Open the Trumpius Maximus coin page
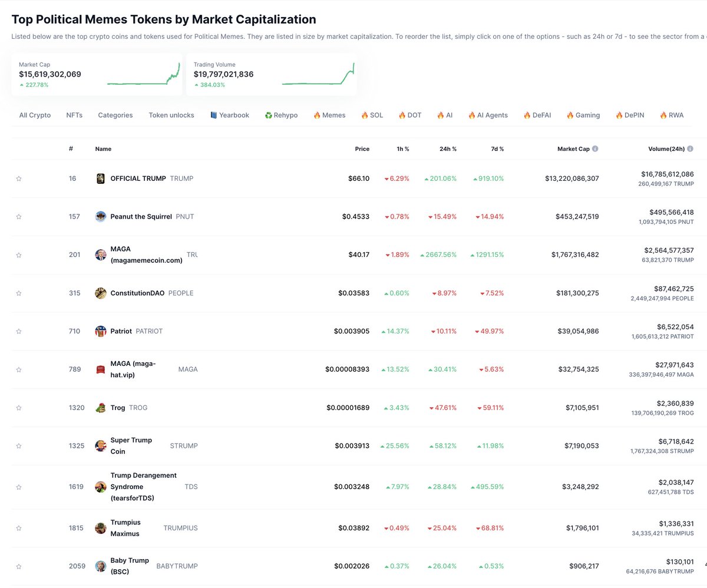Screen dimensions: 707x588 [125, 528]
